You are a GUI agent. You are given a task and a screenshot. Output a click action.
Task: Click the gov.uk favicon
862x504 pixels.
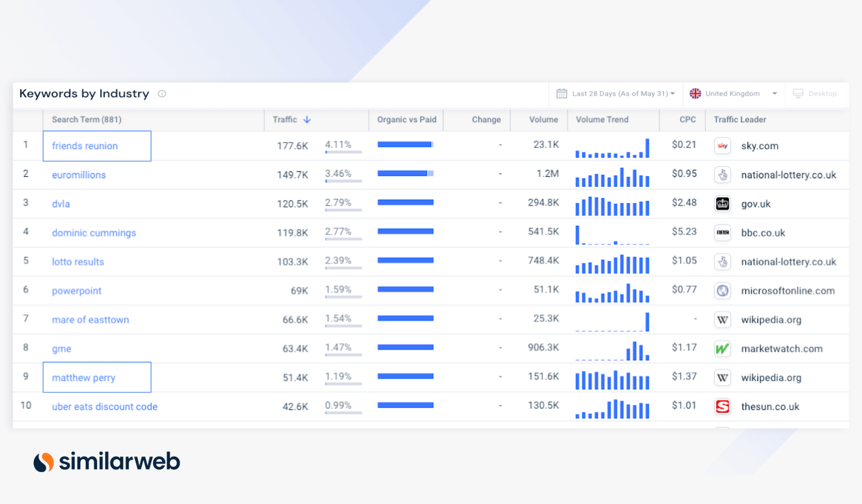tap(722, 204)
